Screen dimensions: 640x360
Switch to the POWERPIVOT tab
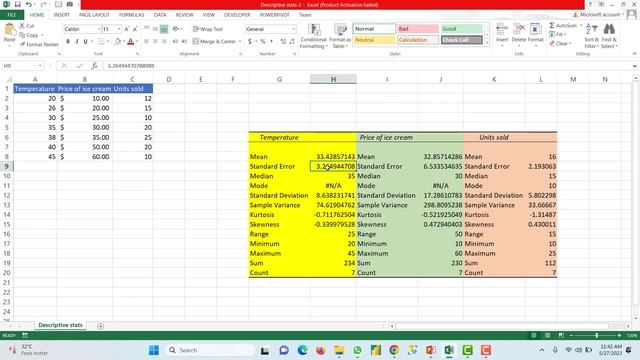(x=274, y=15)
